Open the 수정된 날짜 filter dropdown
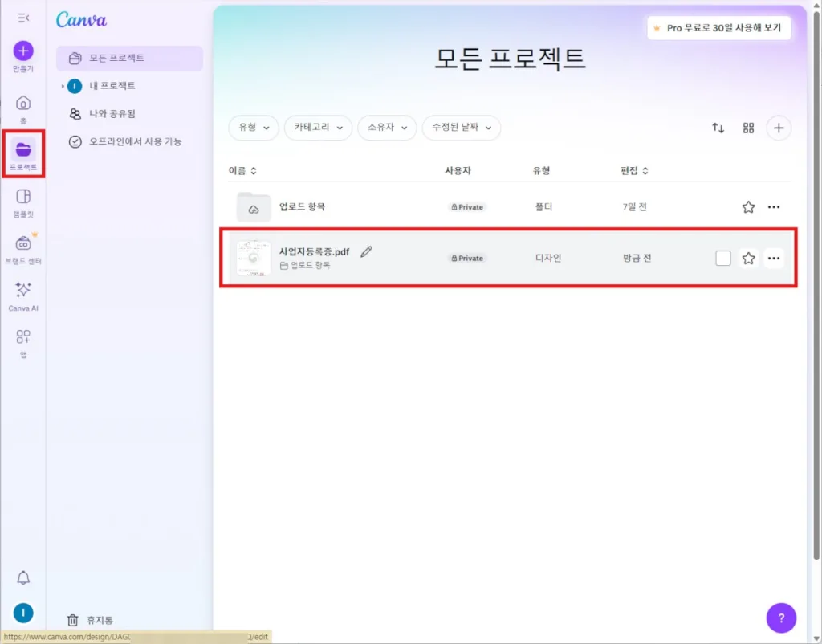The height and width of the screenshot is (644, 822). [461, 128]
